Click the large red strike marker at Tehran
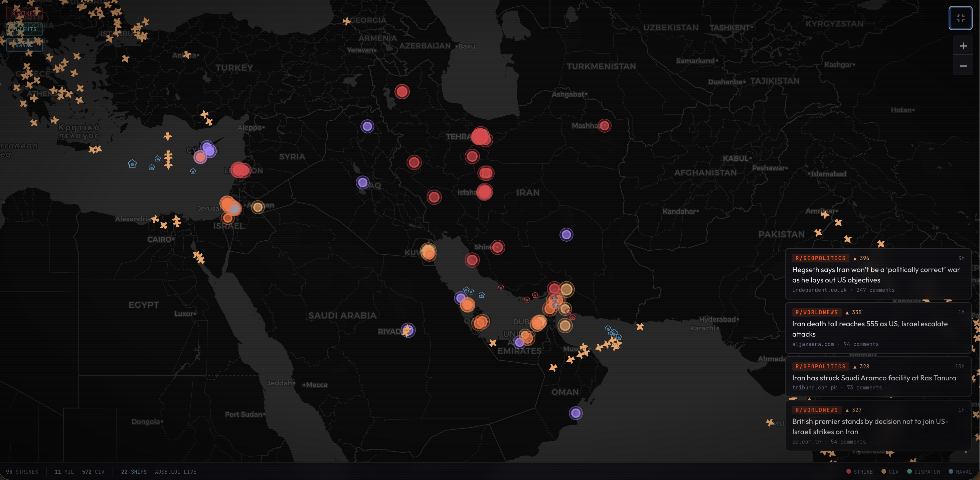Screen dimensions: 980x480 click(x=480, y=136)
